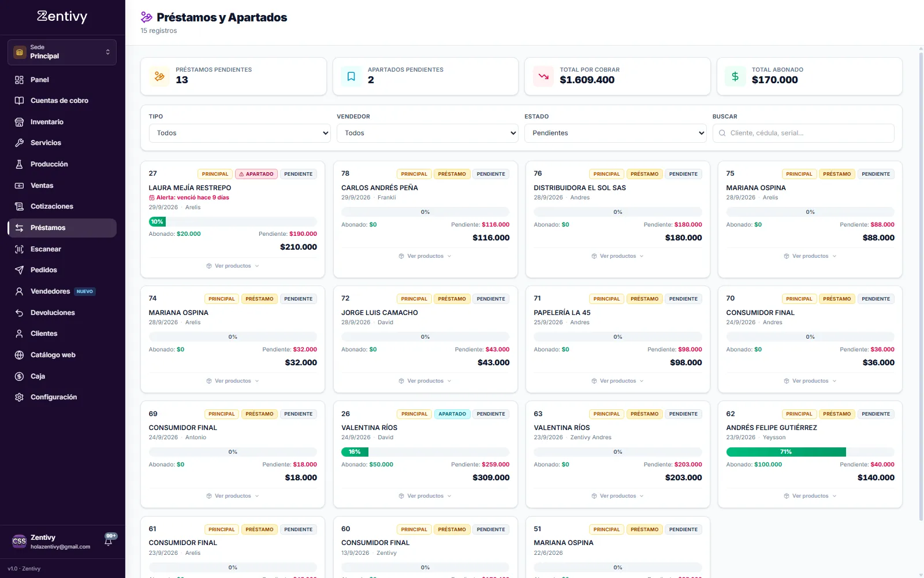Click the Escanear barcode icon
The image size is (924, 578).
click(x=19, y=249)
